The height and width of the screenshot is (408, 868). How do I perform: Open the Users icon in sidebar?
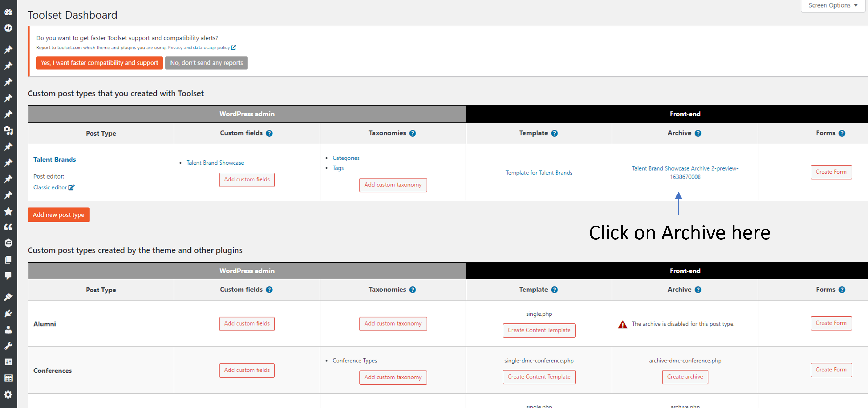point(8,329)
